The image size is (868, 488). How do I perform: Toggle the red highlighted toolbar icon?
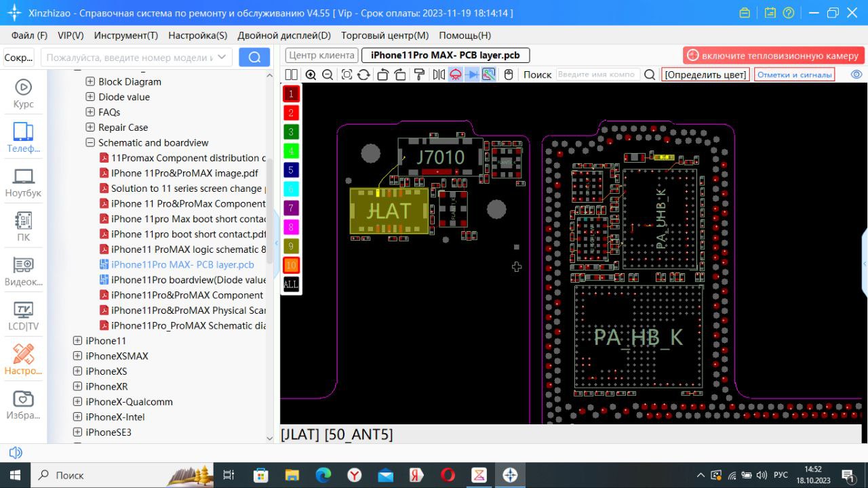456,75
